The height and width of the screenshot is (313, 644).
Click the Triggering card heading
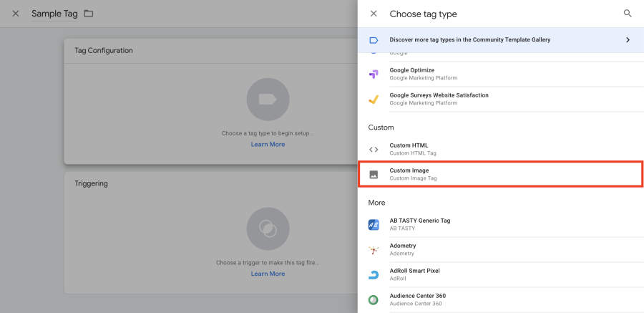tap(91, 184)
